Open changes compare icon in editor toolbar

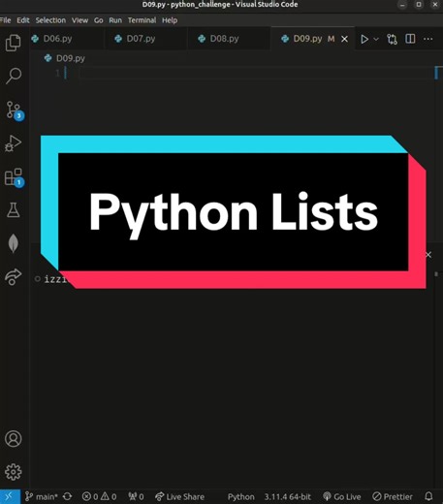tap(392, 39)
